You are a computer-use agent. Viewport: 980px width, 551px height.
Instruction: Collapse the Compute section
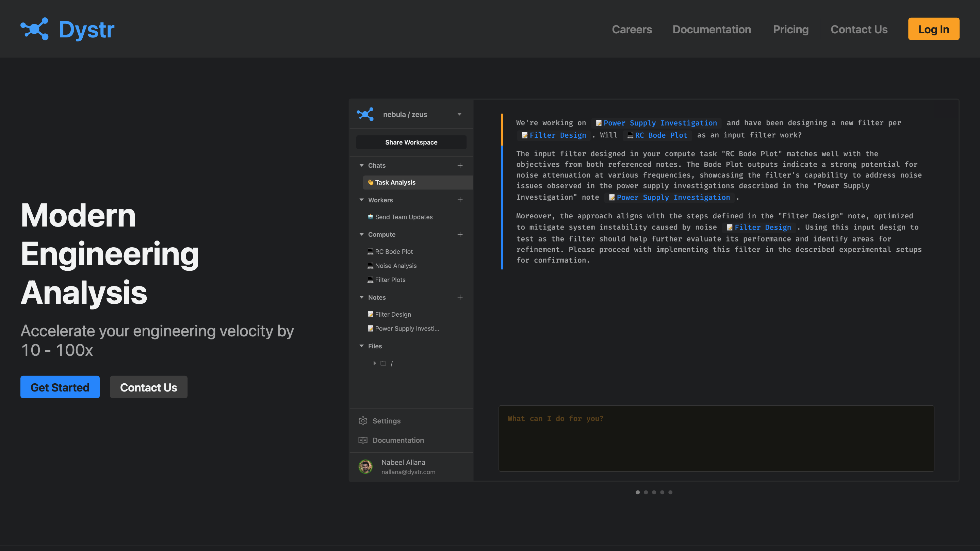pos(361,234)
